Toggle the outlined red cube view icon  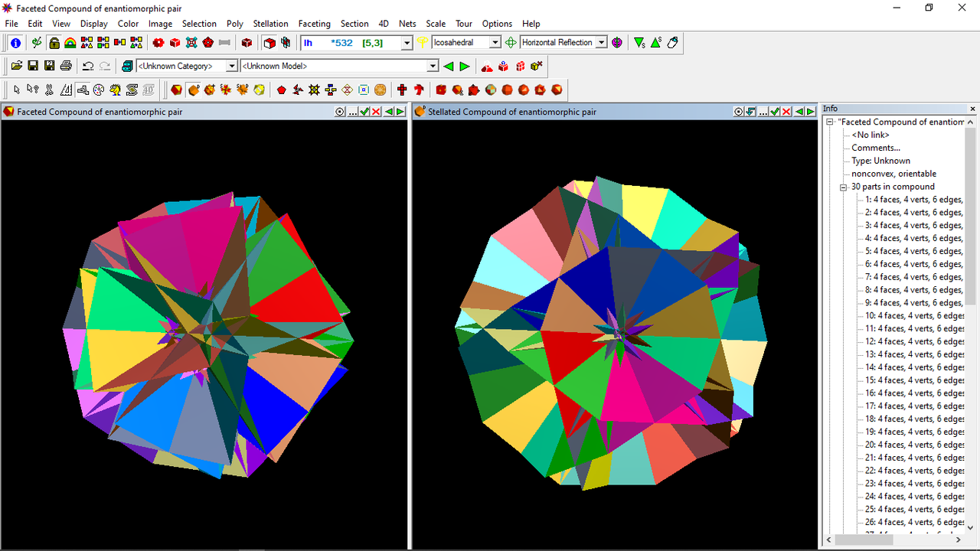(x=269, y=43)
